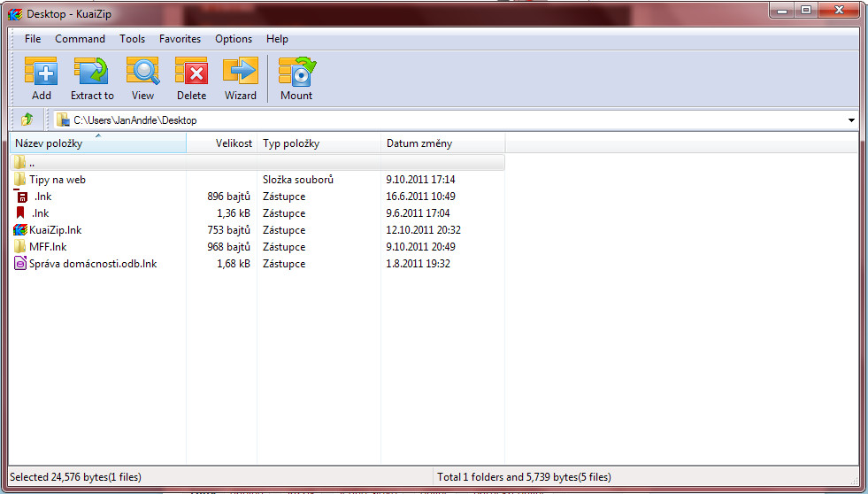The width and height of the screenshot is (868, 494).
Task: Click the '896 bajtů' size cell
Action: [x=228, y=196]
